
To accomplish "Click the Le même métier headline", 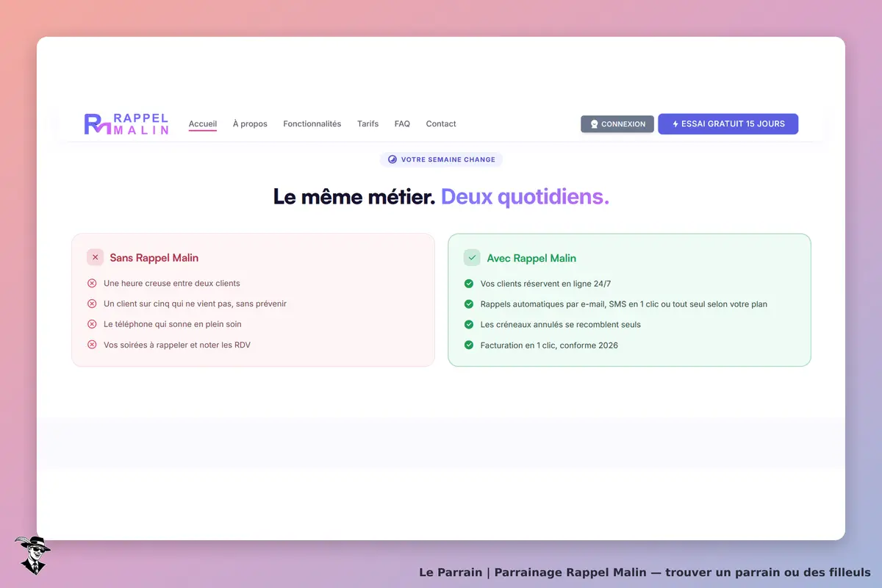I will tap(441, 197).
